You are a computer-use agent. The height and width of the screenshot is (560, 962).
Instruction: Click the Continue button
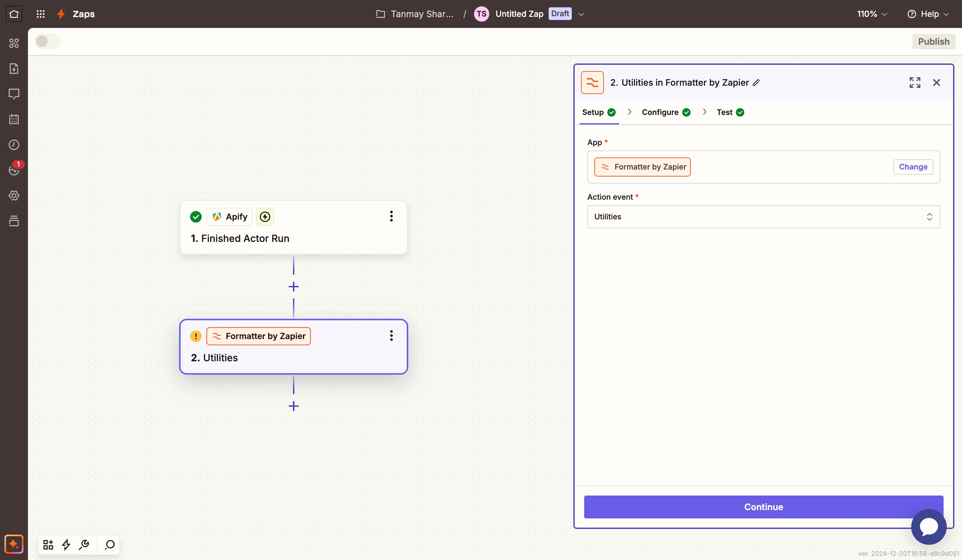(763, 507)
